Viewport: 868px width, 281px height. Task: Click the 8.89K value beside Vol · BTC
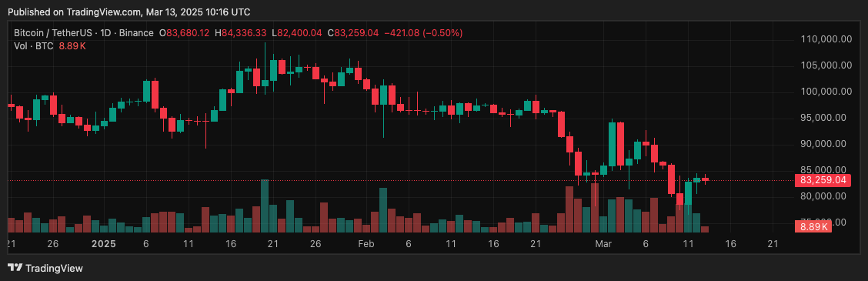coord(72,46)
